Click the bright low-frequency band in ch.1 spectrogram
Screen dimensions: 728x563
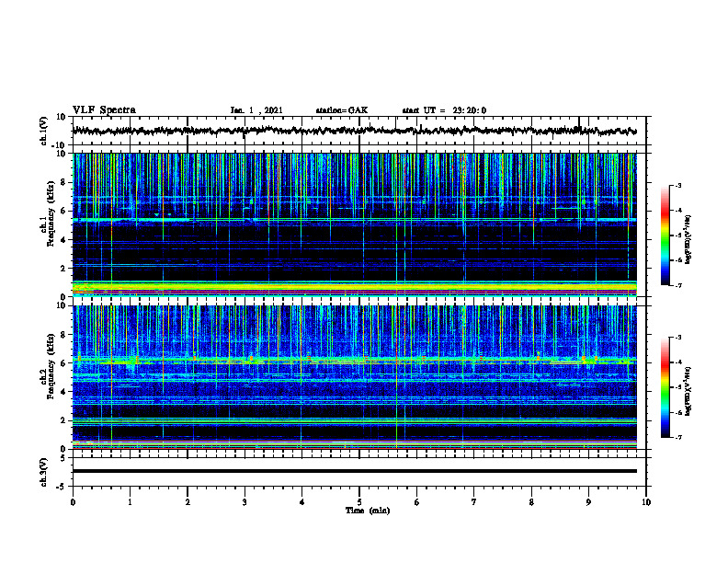[x=354, y=288]
